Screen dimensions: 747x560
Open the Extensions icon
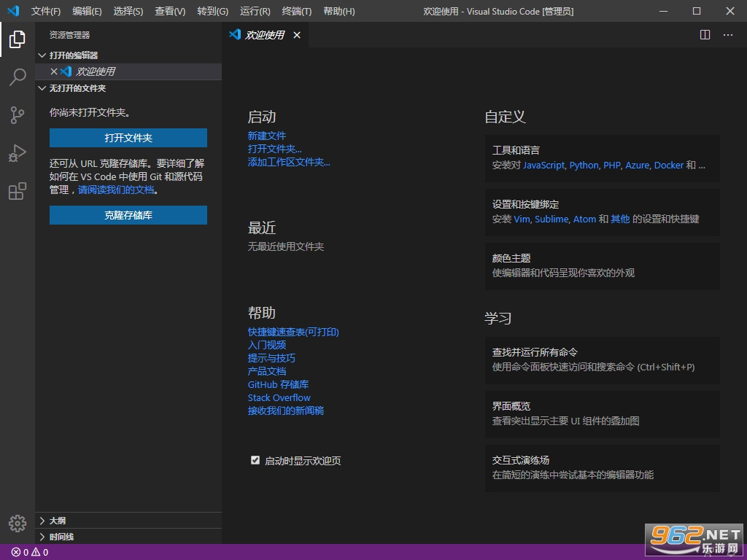coord(18,191)
